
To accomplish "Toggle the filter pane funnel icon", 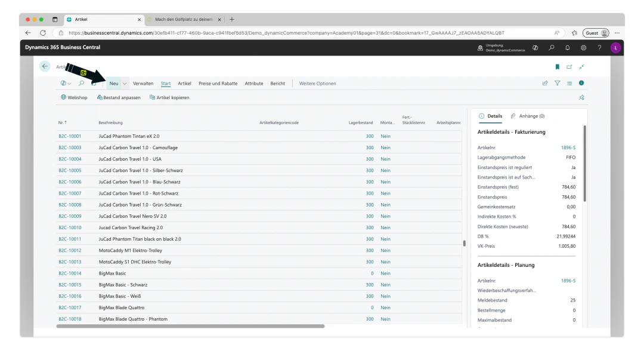I will pos(558,83).
